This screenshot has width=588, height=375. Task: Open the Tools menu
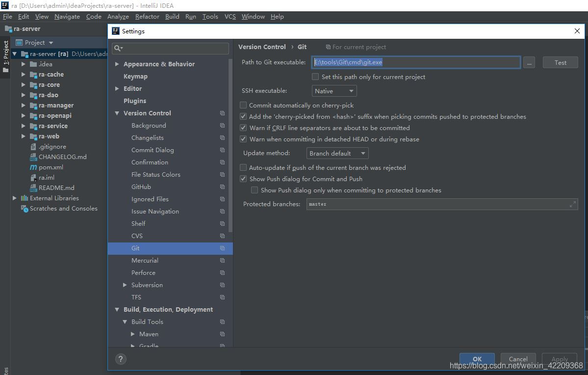click(210, 17)
